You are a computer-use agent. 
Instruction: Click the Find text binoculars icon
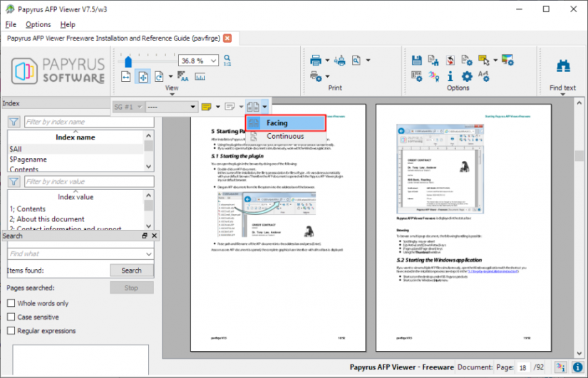(562, 66)
